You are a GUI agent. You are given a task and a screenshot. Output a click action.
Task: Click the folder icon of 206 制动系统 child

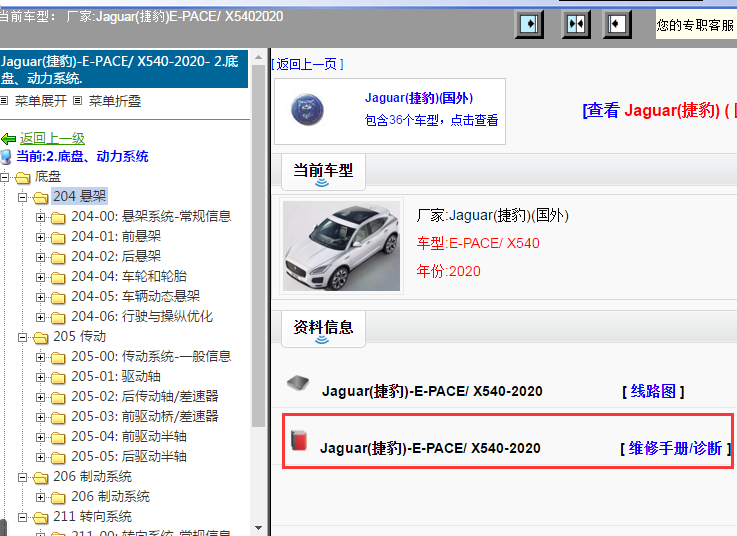click(x=58, y=497)
